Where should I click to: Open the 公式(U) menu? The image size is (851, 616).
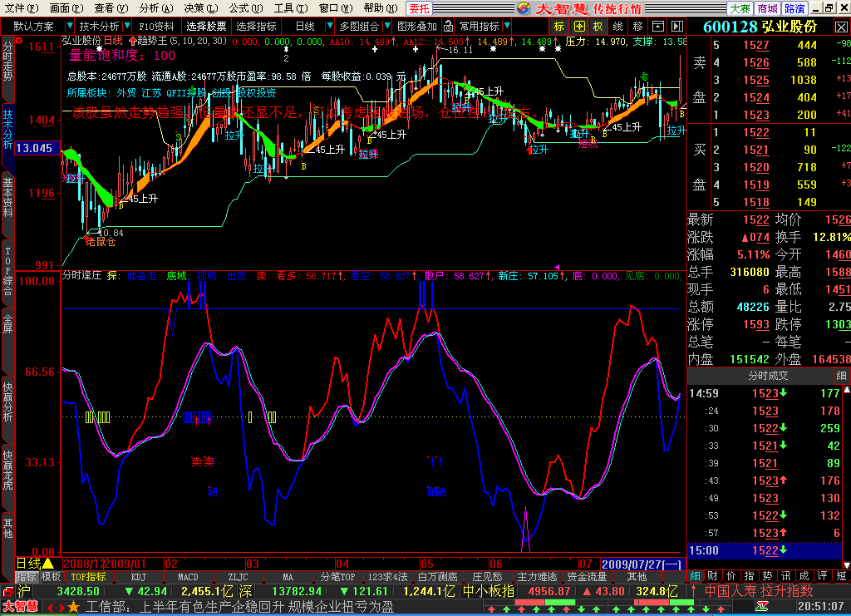point(245,8)
